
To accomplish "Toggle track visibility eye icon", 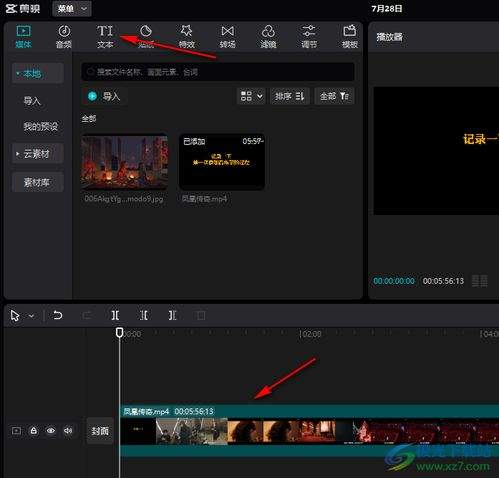I will pyautogui.click(x=51, y=431).
